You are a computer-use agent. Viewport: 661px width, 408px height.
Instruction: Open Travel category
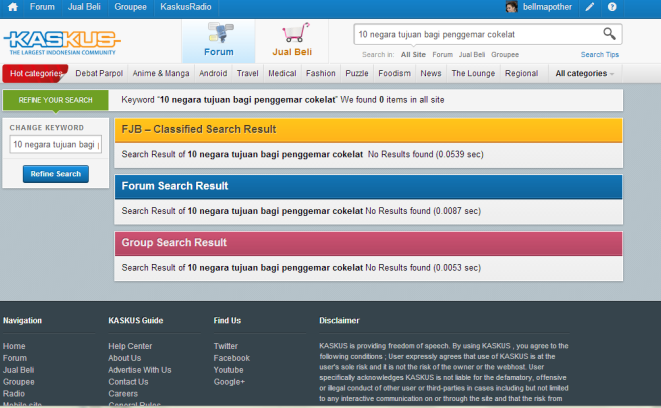click(x=247, y=73)
